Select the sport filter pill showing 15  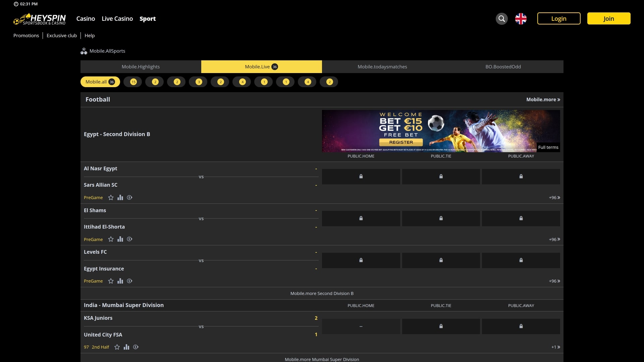tap(133, 82)
